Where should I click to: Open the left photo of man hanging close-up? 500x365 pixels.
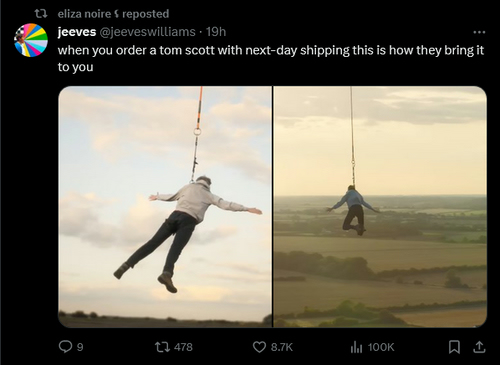[165, 207]
